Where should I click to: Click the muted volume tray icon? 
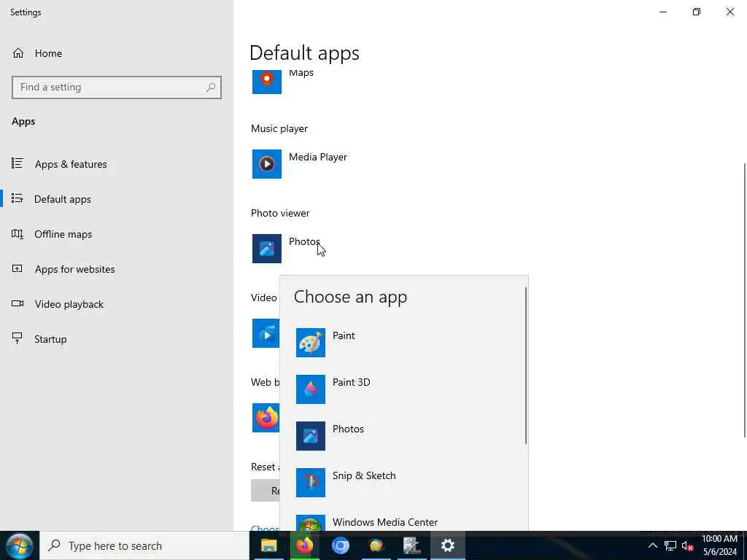click(x=687, y=545)
